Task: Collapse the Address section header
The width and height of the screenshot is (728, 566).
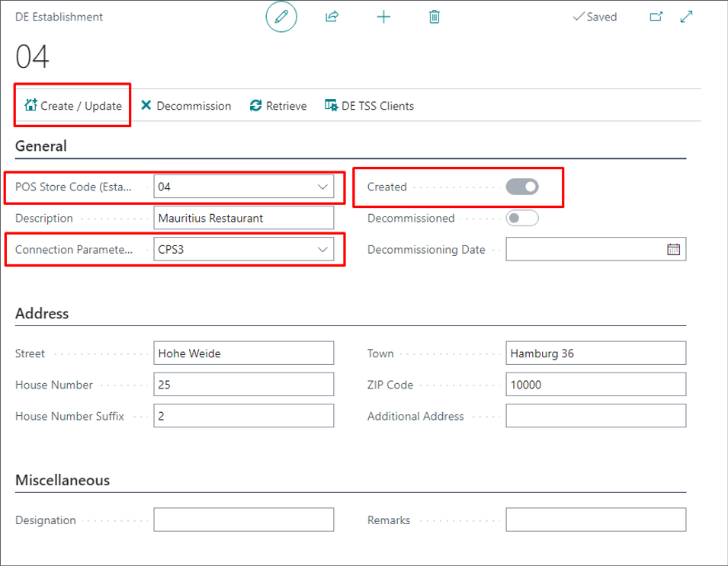Action: pyautogui.click(x=42, y=314)
